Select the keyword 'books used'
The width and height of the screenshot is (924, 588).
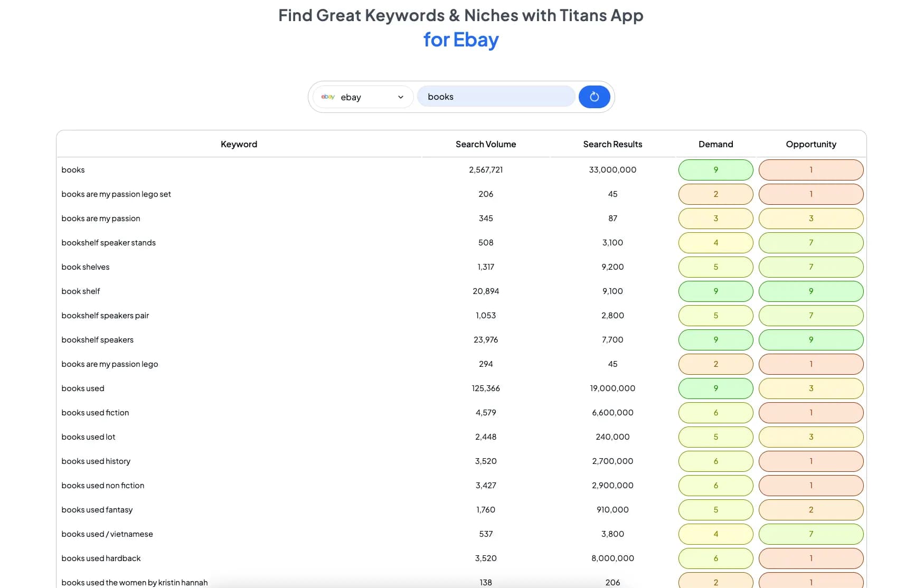pyautogui.click(x=83, y=388)
